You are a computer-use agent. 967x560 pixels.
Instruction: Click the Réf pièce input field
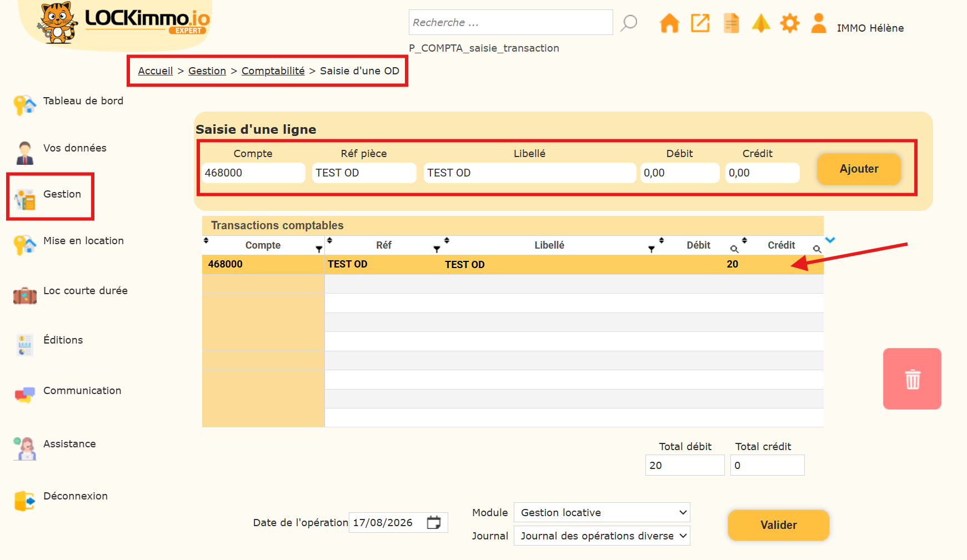364,173
